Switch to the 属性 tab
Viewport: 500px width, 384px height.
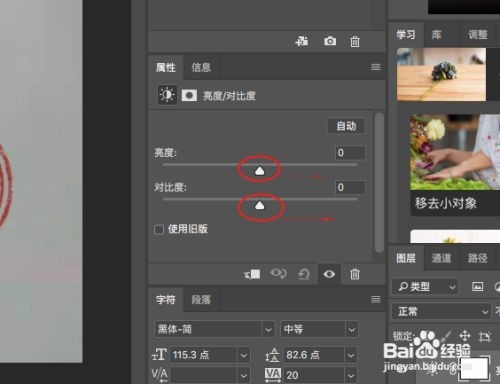click(x=166, y=67)
